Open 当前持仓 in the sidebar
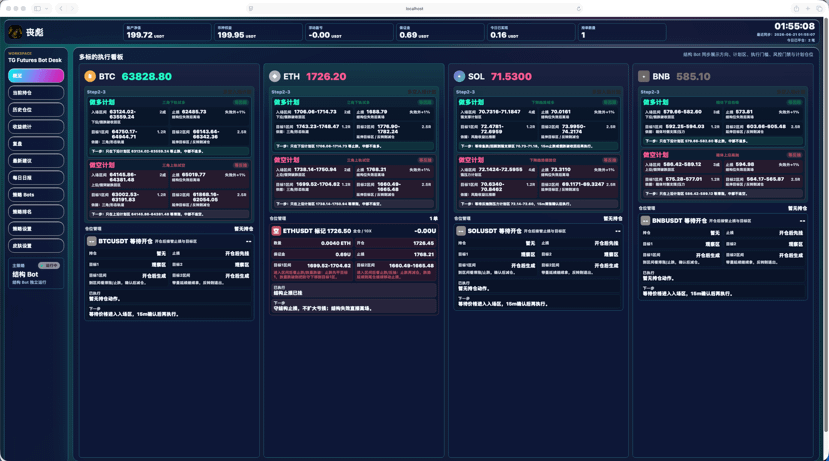Viewport: 829px width, 461px height. 36,93
